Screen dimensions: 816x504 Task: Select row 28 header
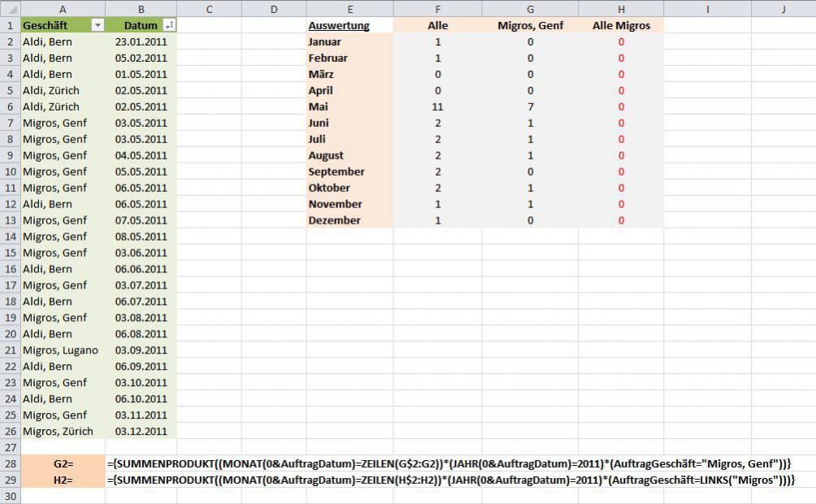click(11, 463)
